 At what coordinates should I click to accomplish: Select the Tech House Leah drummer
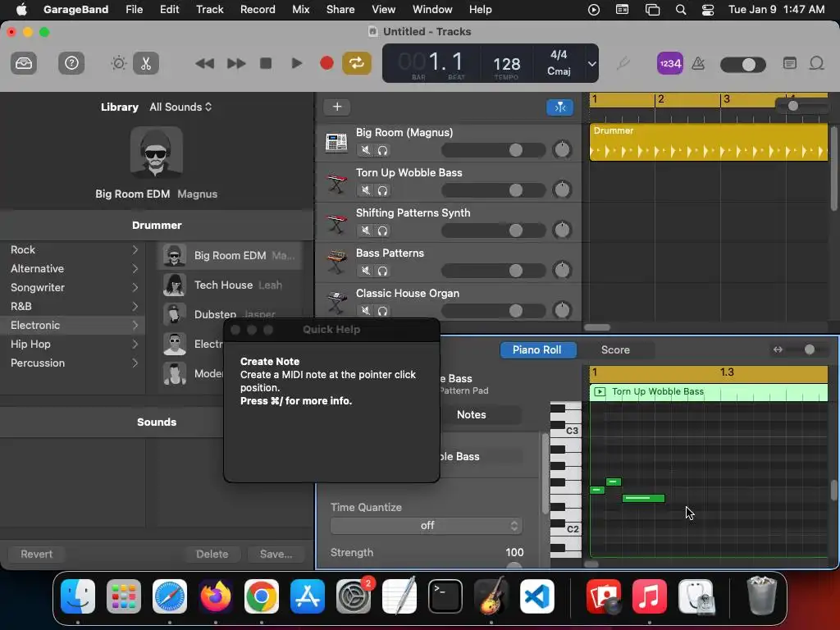click(x=231, y=285)
